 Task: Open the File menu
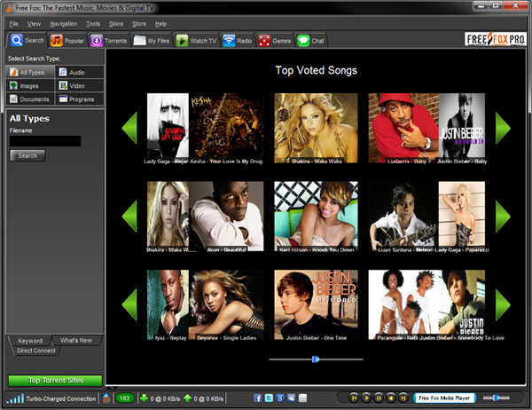coord(13,24)
